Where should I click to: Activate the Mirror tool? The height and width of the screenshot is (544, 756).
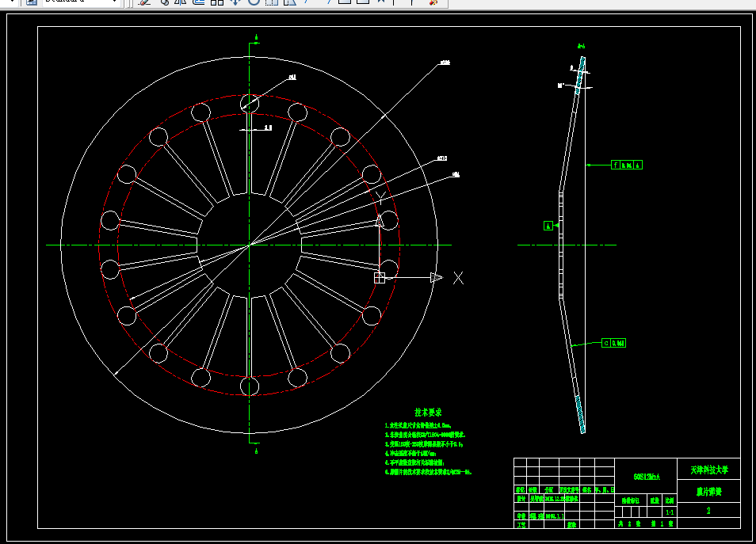coord(181,2)
